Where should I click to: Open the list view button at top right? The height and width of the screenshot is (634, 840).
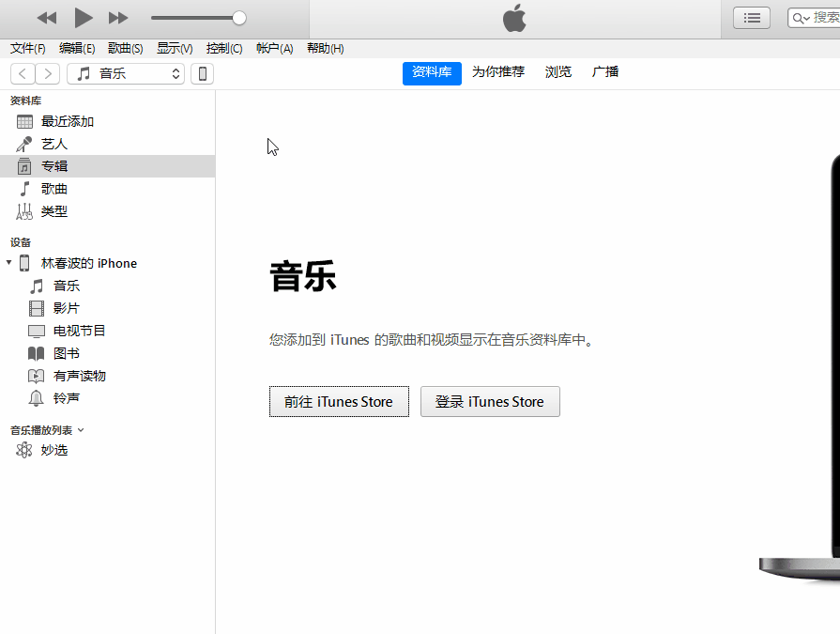pos(752,18)
